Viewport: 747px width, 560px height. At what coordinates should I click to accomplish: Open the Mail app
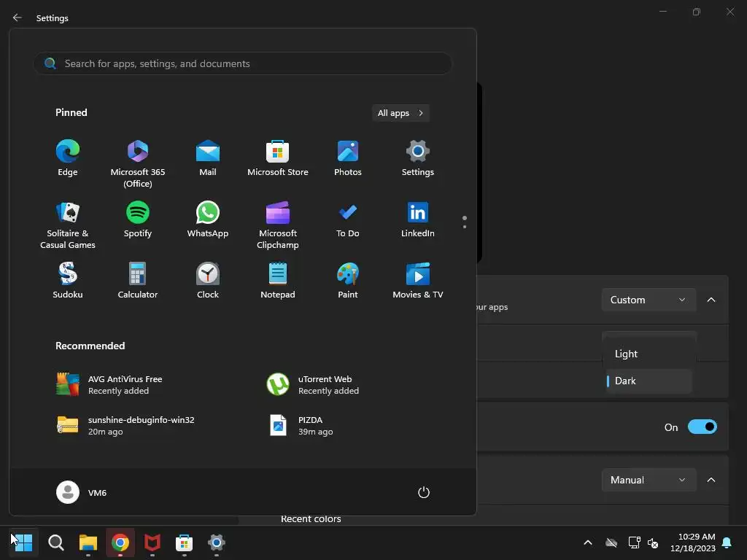208,158
